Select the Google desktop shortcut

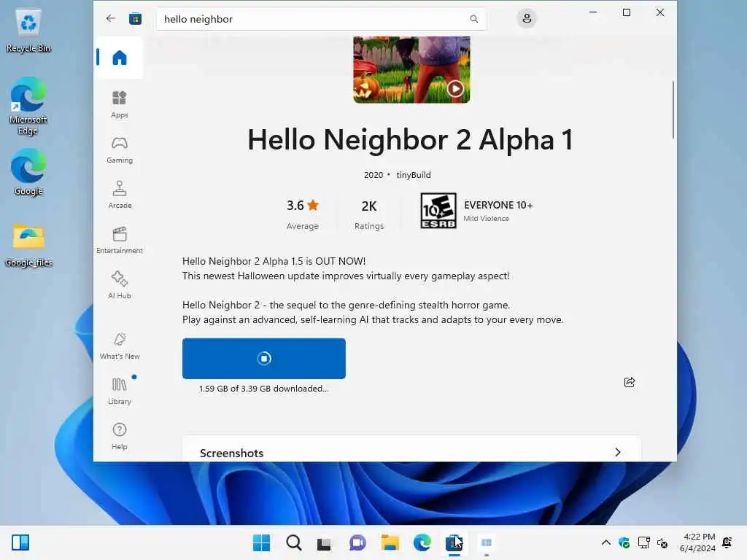(x=28, y=172)
